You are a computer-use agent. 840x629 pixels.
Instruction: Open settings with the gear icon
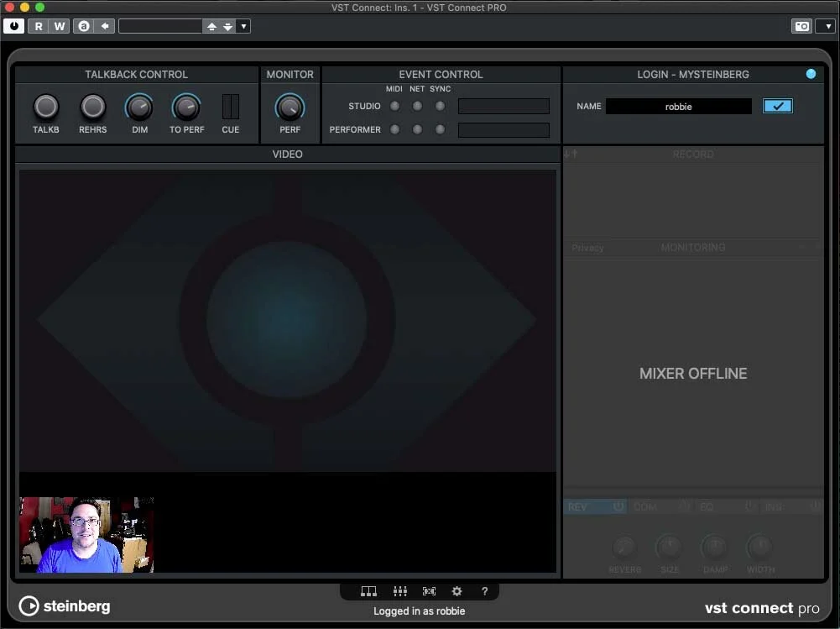pos(457,591)
